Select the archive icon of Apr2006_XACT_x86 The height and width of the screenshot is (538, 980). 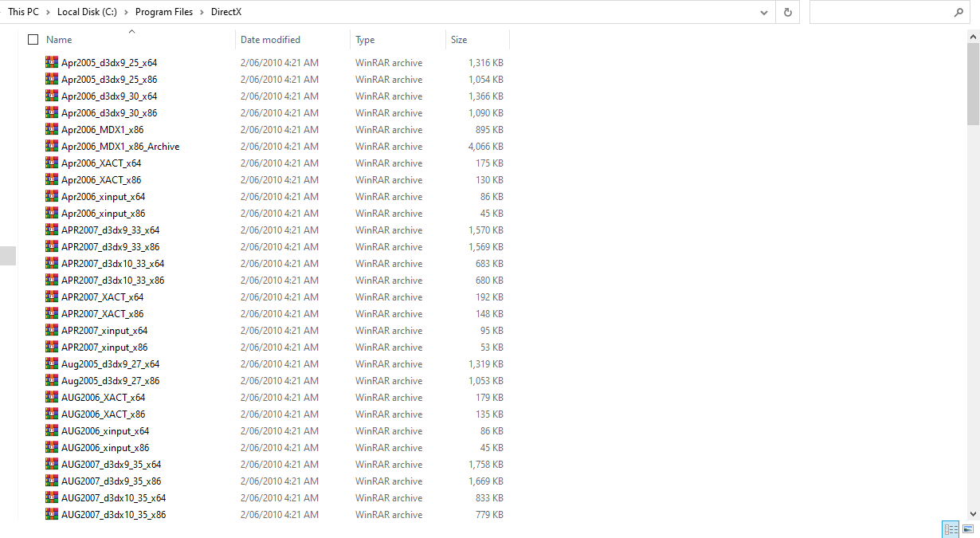coord(52,179)
